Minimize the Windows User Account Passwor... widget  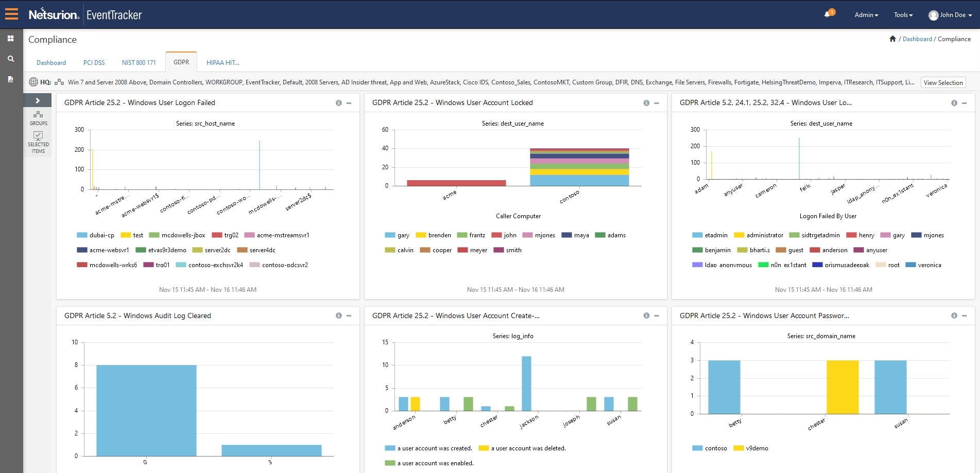pos(964,316)
